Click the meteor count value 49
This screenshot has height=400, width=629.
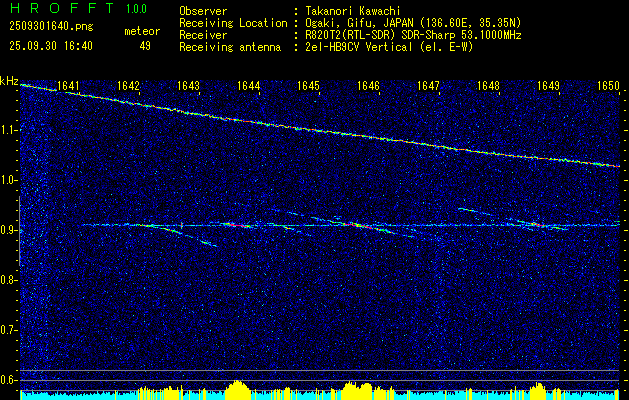coord(145,45)
